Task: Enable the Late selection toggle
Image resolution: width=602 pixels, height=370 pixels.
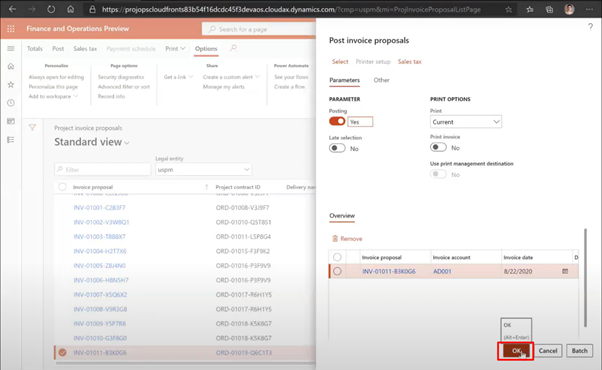Action: pyautogui.click(x=337, y=148)
